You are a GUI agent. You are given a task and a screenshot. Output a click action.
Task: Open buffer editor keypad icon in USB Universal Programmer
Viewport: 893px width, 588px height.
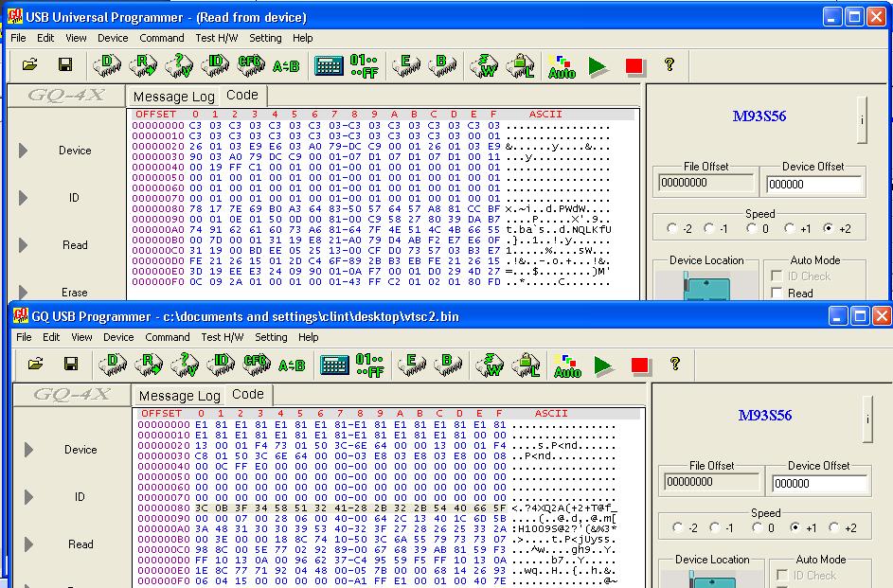[x=329, y=66]
